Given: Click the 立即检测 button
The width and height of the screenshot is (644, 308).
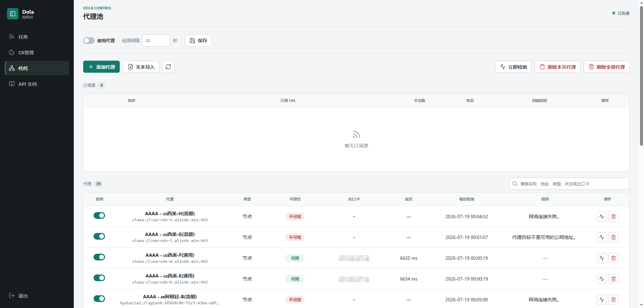Looking at the screenshot, I should (x=513, y=67).
